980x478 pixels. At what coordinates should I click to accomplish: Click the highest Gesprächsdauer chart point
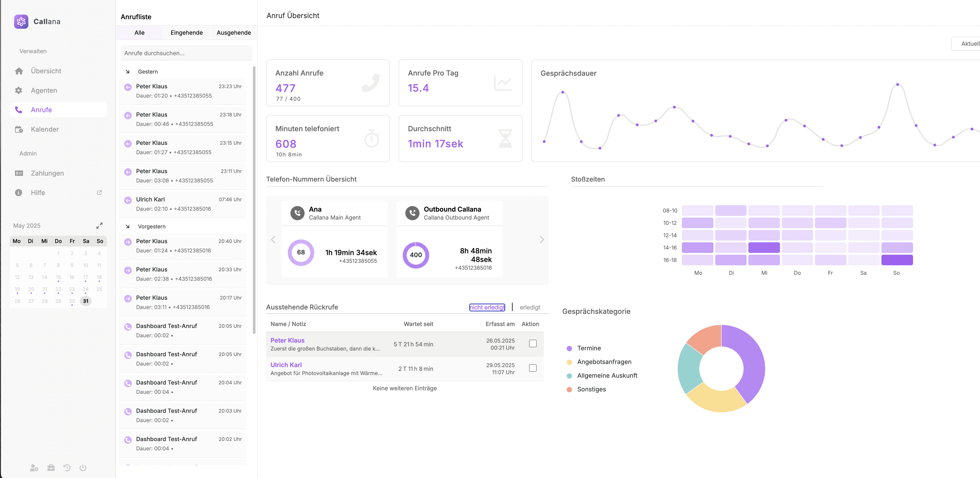[x=897, y=84]
